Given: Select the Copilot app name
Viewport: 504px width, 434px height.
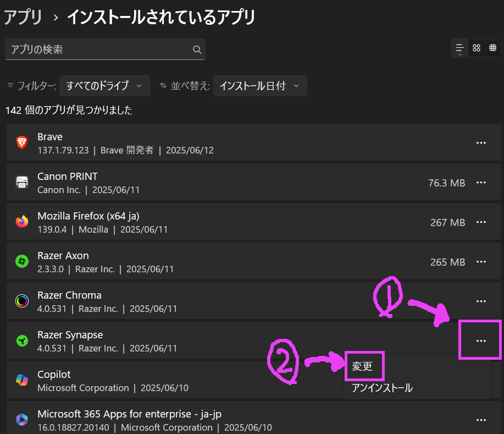Looking at the screenshot, I should [x=54, y=375].
